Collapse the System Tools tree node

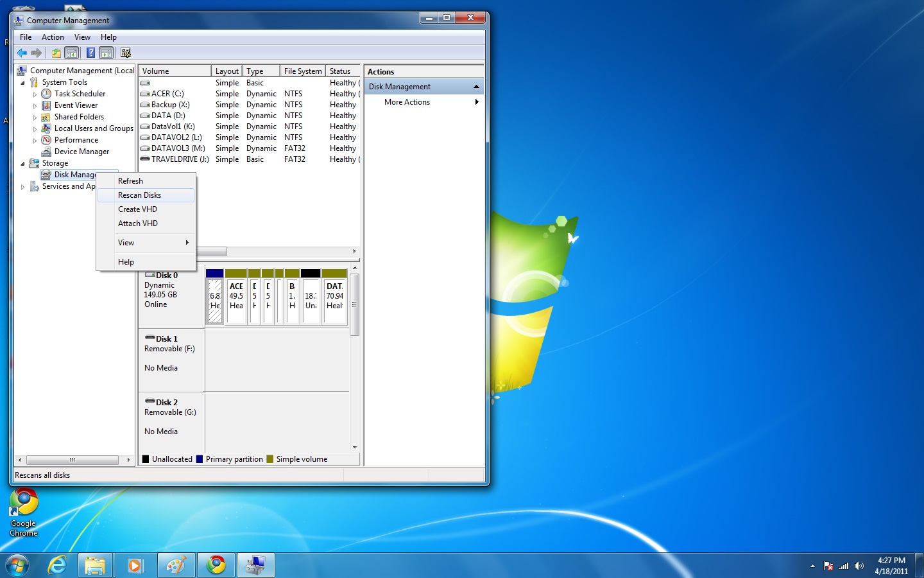pyautogui.click(x=22, y=83)
